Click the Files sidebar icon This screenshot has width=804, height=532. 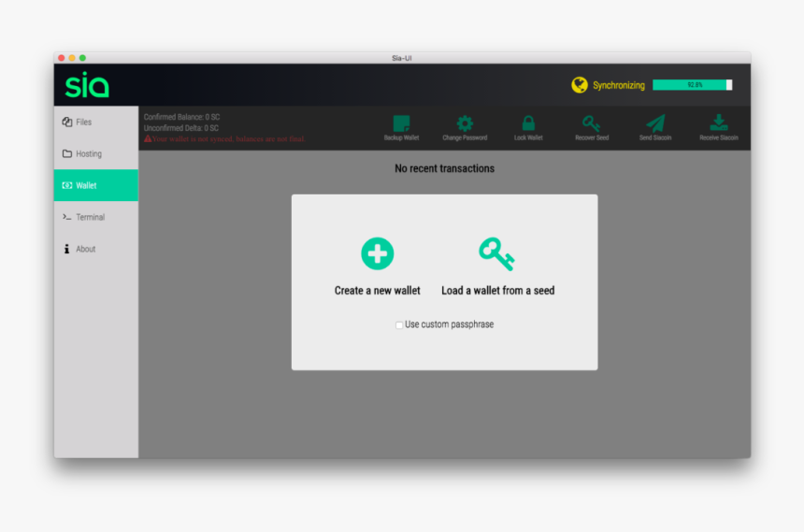coord(67,122)
